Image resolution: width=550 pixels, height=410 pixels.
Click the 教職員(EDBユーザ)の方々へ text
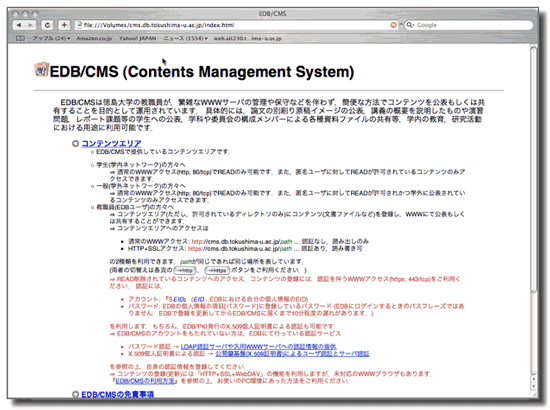(135, 207)
